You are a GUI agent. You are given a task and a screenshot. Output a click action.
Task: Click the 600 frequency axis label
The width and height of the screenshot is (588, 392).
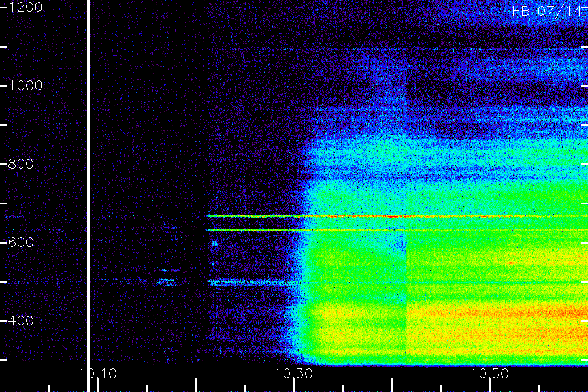(x=21, y=242)
